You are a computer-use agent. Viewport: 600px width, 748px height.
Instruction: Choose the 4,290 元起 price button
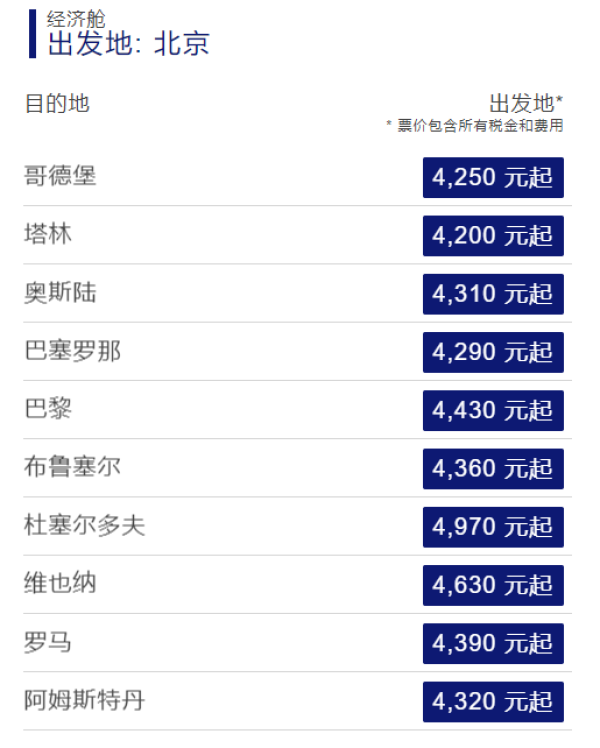[x=493, y=352]
